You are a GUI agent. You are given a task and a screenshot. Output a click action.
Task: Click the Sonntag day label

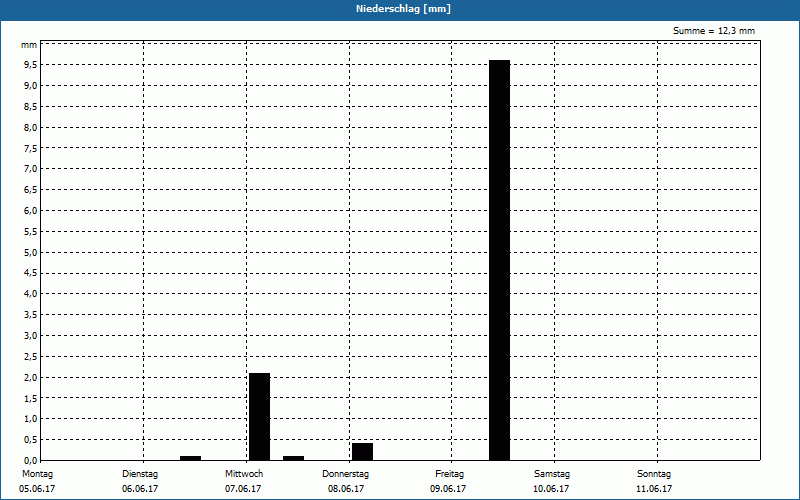(654, 474)
